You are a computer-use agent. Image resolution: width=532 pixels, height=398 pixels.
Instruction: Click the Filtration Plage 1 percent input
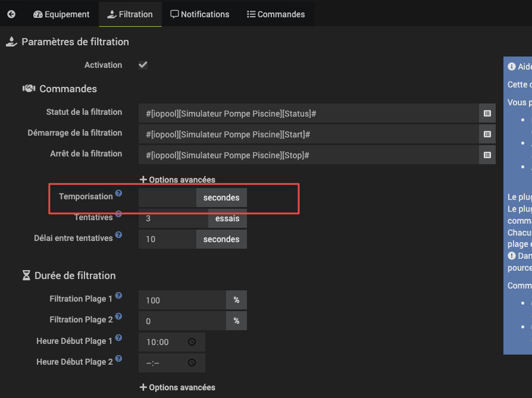pos(183,300)
